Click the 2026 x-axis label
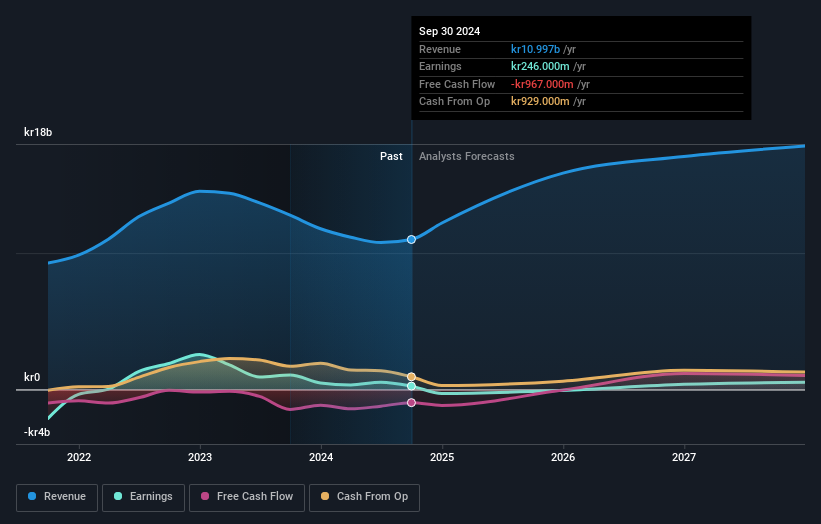 pos(563,458)
